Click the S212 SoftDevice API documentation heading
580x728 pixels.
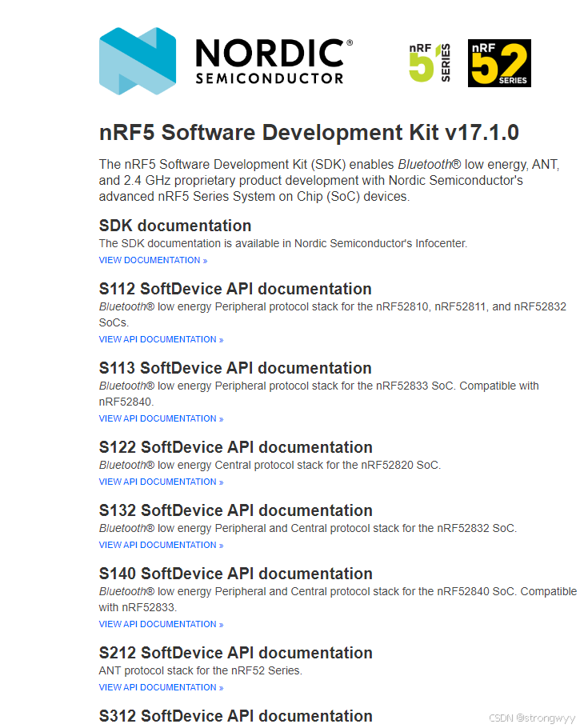point(235,654)
